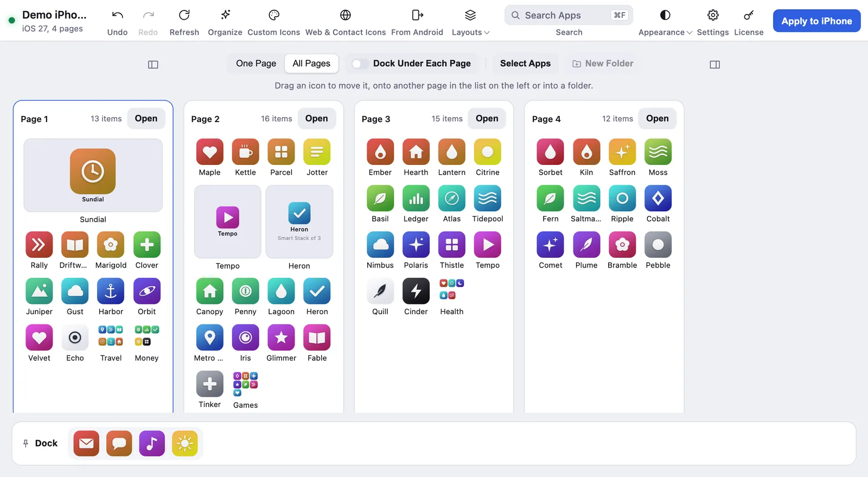Open Custom Icons palette tool

pos(274,15)
